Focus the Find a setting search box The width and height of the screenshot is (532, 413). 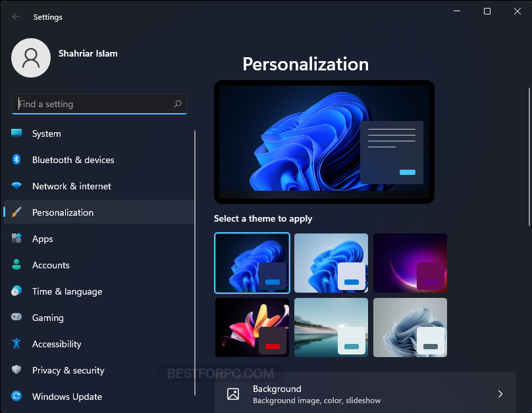[x=99, y=104]
